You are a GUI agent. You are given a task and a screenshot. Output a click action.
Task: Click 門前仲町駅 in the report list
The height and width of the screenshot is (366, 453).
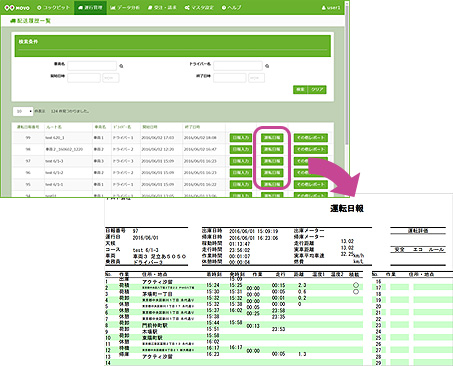point(155,325)
